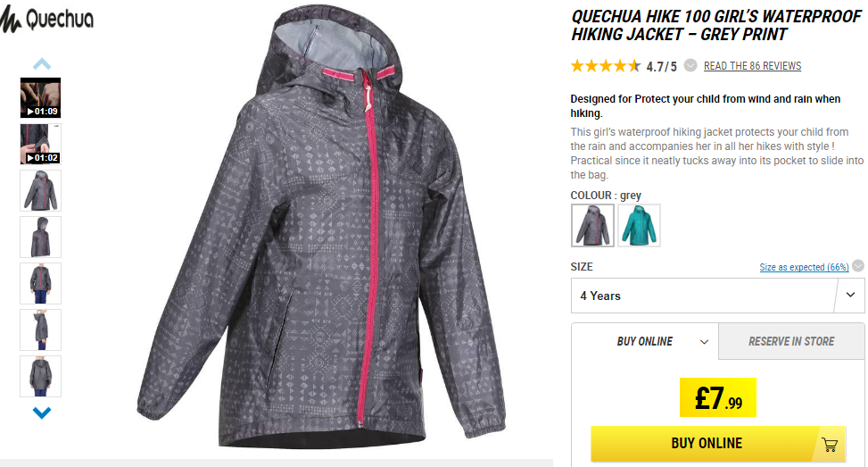The height and width of the screenshot is (467, 868).
Task: Click the star rating icons
Action: click(605, 66)
